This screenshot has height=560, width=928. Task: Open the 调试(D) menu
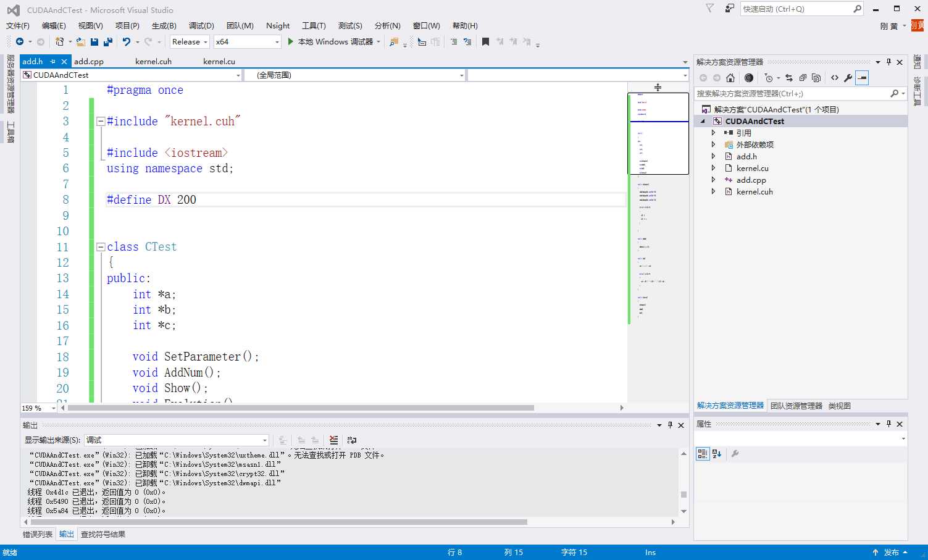tap(201, 25)
